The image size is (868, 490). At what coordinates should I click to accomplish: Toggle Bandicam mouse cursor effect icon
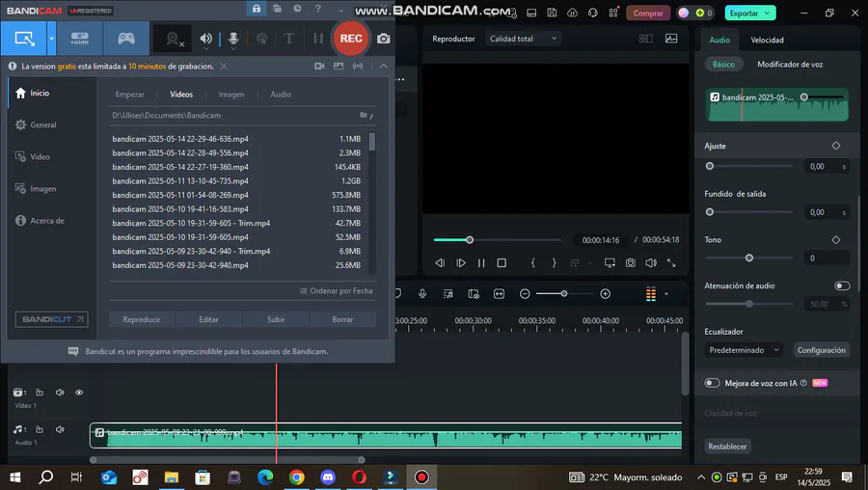coord(261,39)
